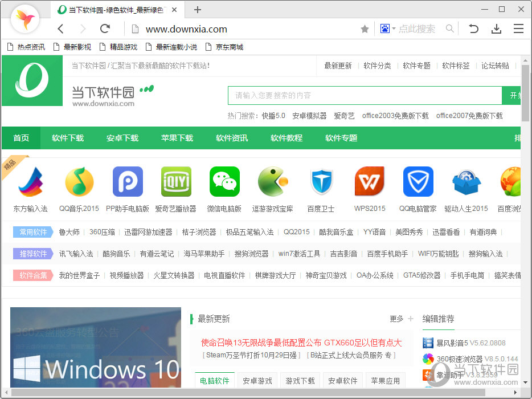Open 东方输入法 app icon
Screen dimensions: 532x399
point(31,182)
